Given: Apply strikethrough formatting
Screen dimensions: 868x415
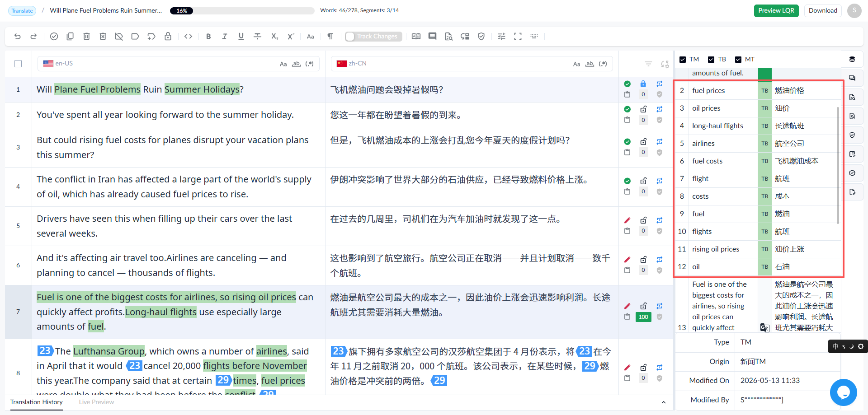Looking at the screenshot, I should click(258, 37).
